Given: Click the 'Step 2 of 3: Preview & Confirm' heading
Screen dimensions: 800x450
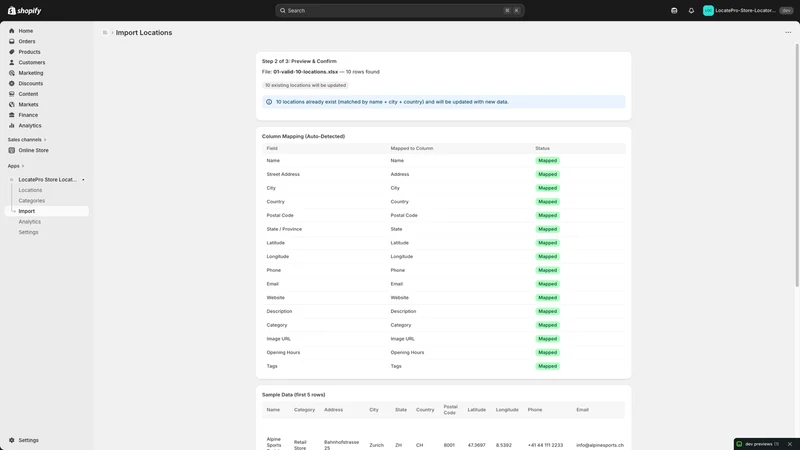Looking at the screenshot, I should pos(299,61).
